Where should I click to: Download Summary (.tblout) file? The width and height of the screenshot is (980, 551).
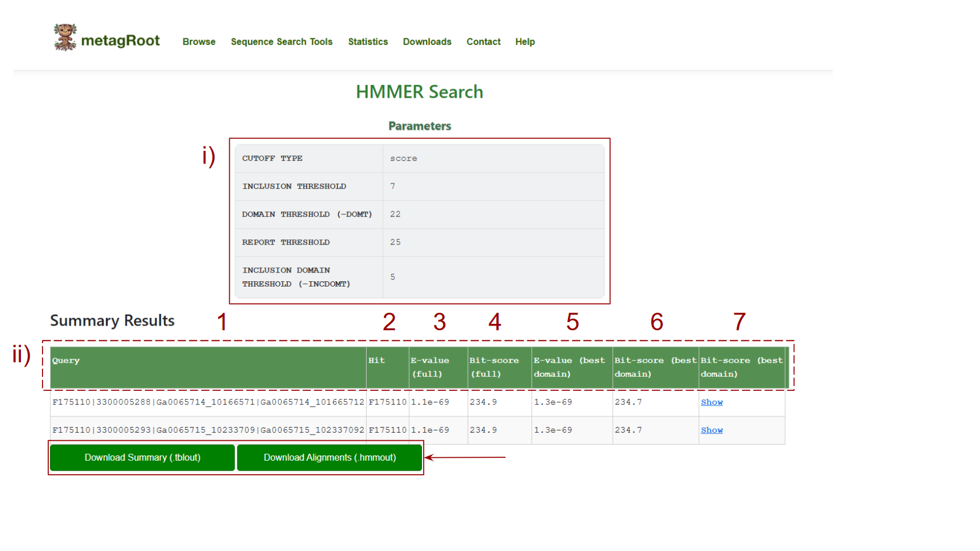(143, 458)
